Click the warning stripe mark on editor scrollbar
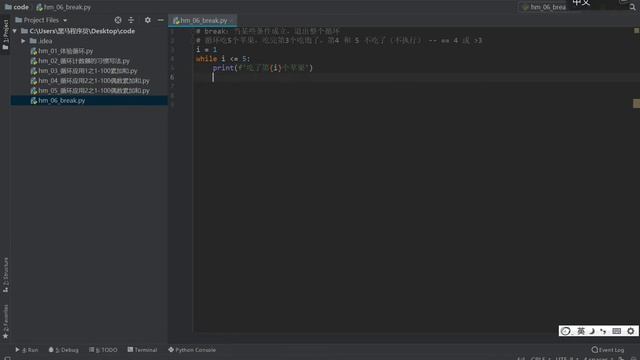The height and width of the screenshot is (360, 640). click(636, 103)
